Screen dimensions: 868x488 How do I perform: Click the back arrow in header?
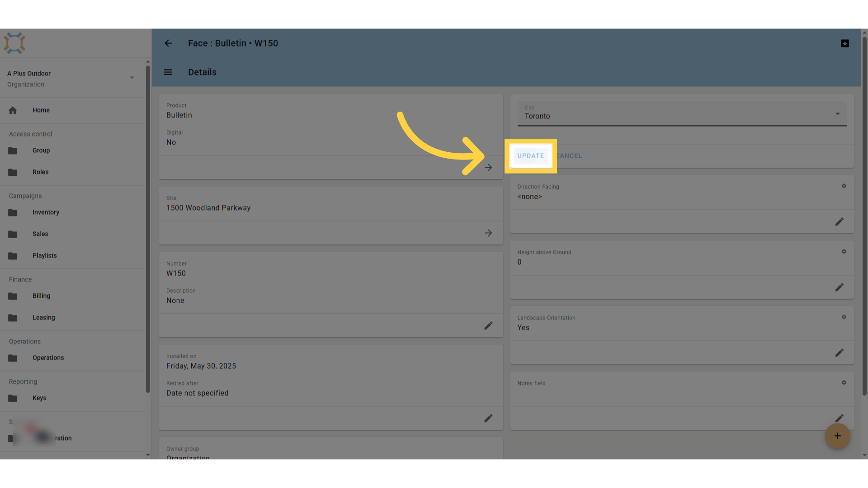pos(168,43)
